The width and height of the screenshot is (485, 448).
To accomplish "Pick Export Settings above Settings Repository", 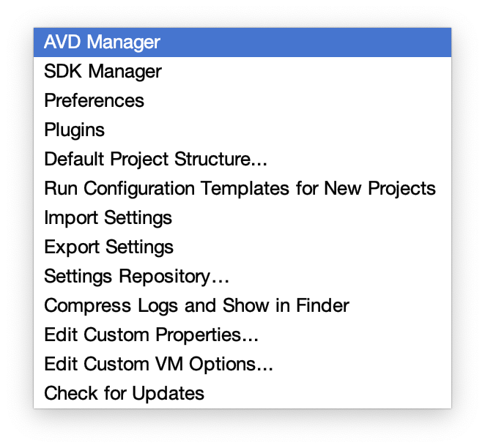I will [x=108, y=247].
